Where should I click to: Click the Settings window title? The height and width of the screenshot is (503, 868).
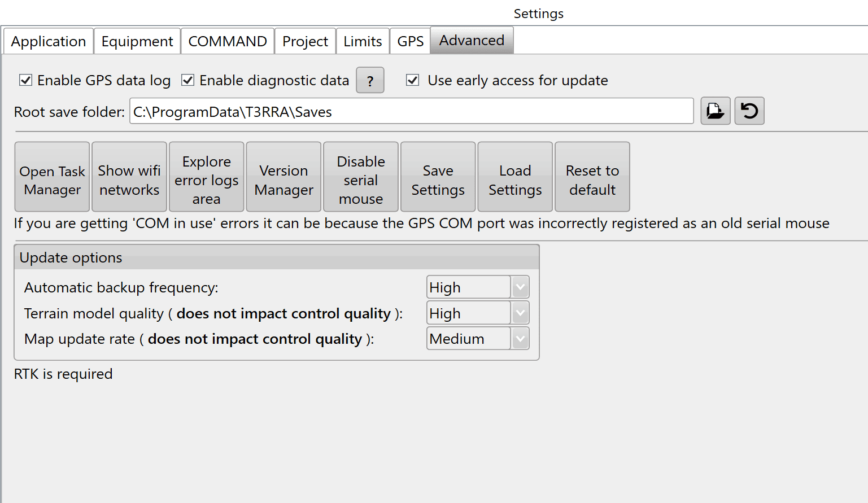coord(538,14)
